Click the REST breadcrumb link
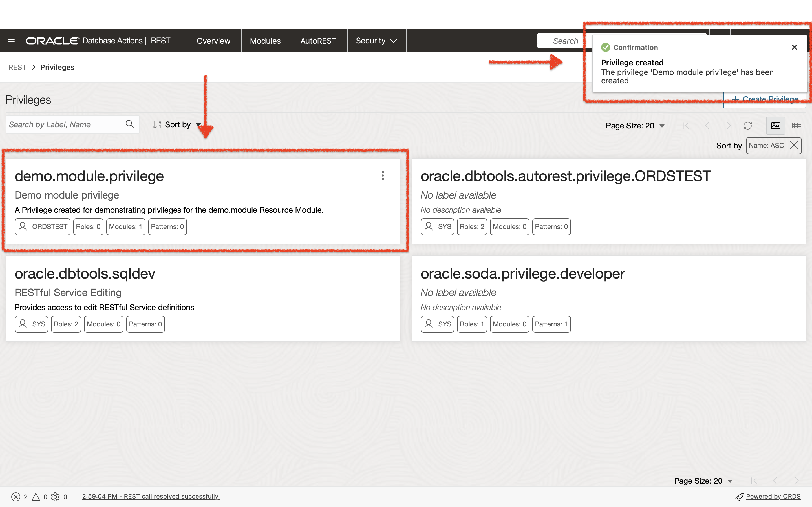812x507 pixels. coord(17,67)
